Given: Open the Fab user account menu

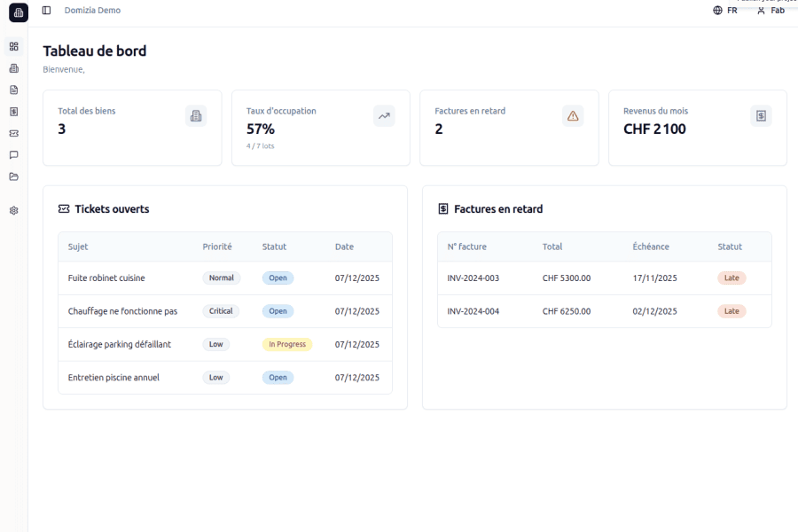Looking at the screenshot, I should tap(771, 12).
